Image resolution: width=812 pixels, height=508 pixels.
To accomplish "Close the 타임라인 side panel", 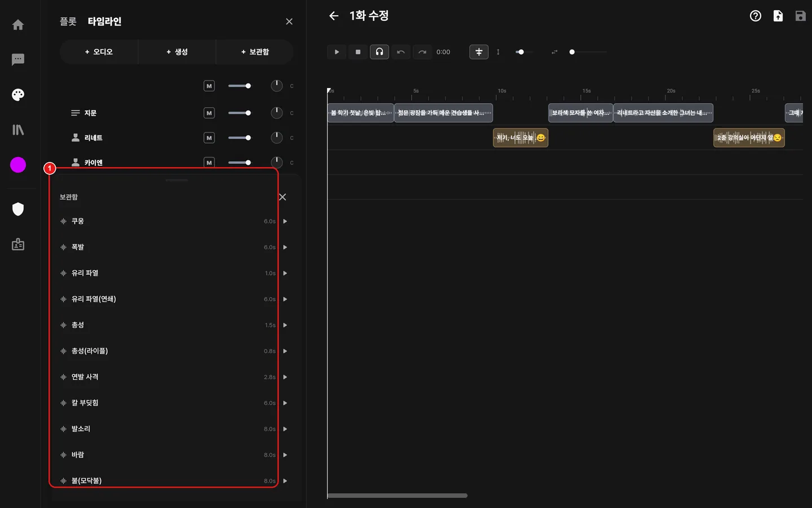I will [289, 21].
